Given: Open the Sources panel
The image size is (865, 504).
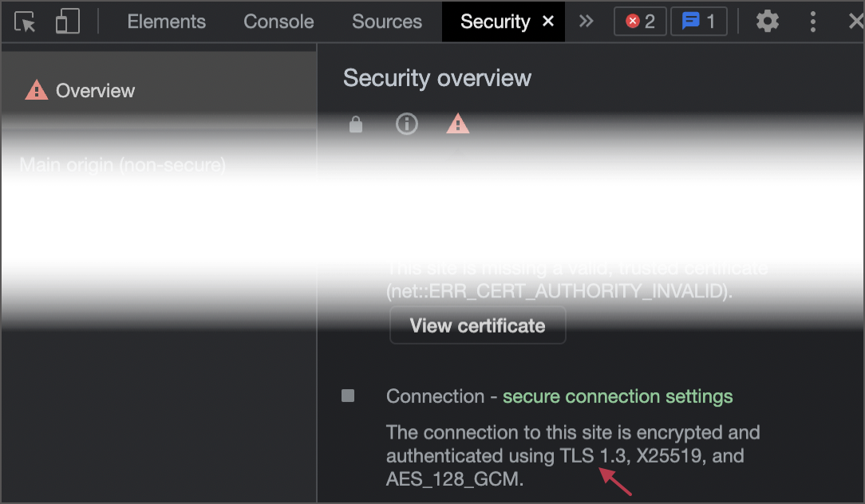Looking at the screenshot, I should 386,21.
